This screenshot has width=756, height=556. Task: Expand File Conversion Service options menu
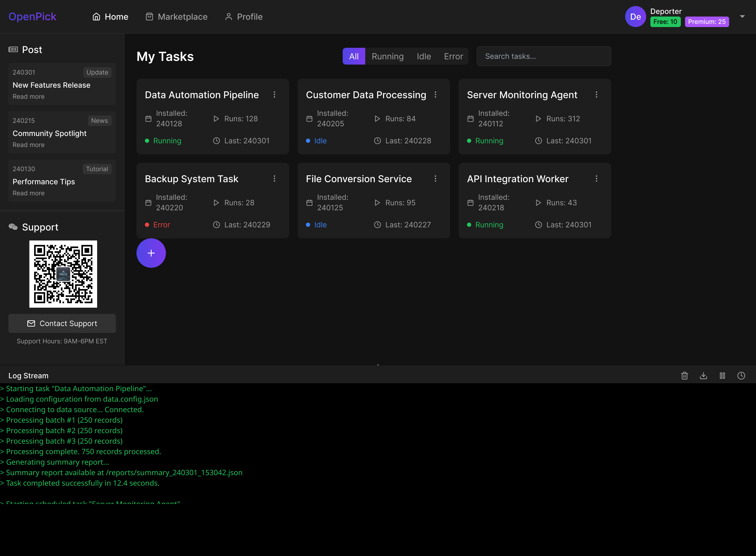(x=435, y=179)
